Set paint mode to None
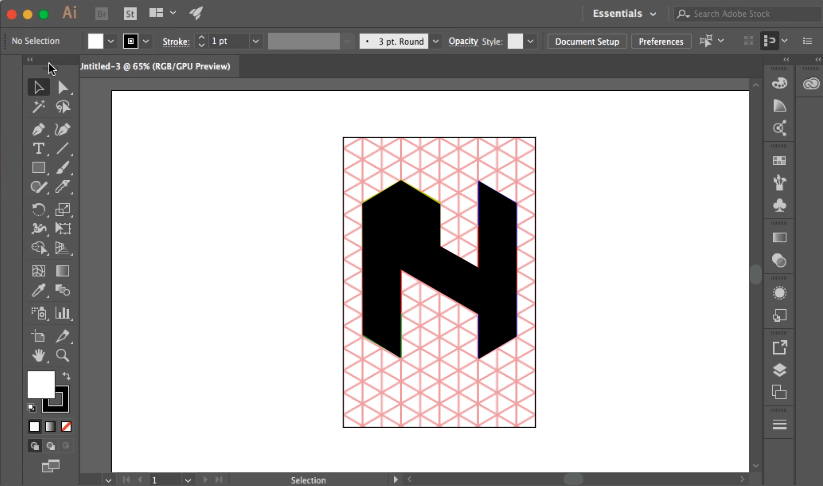 pos(66,427)
